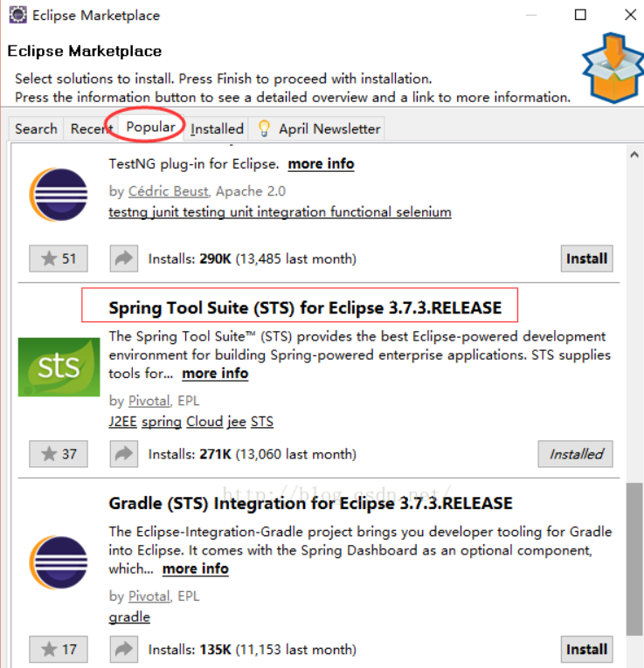Open Gradle Integration more info link
The image size is (644, 668).
pyautogui.click(x=196, y=568)
